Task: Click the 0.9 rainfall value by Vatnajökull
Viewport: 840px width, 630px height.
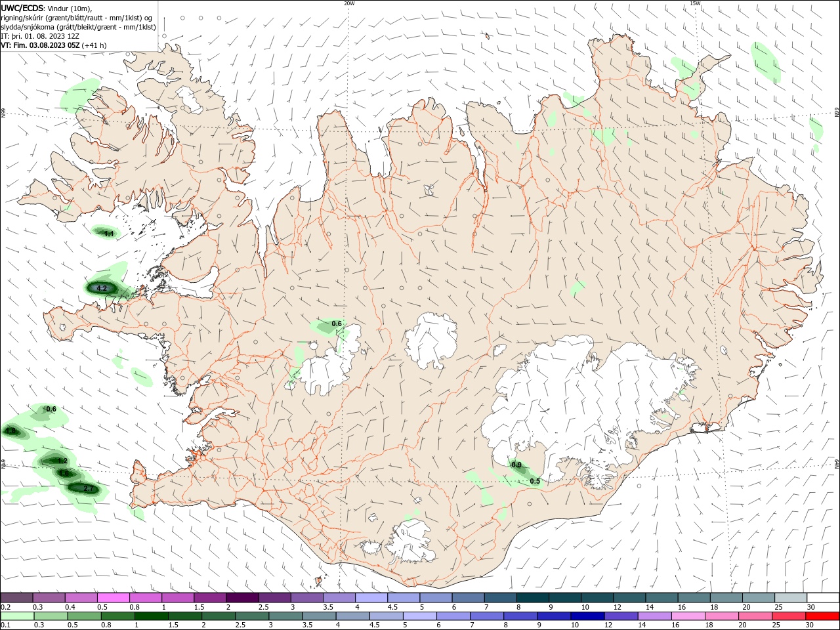Action: click(516, 465)
